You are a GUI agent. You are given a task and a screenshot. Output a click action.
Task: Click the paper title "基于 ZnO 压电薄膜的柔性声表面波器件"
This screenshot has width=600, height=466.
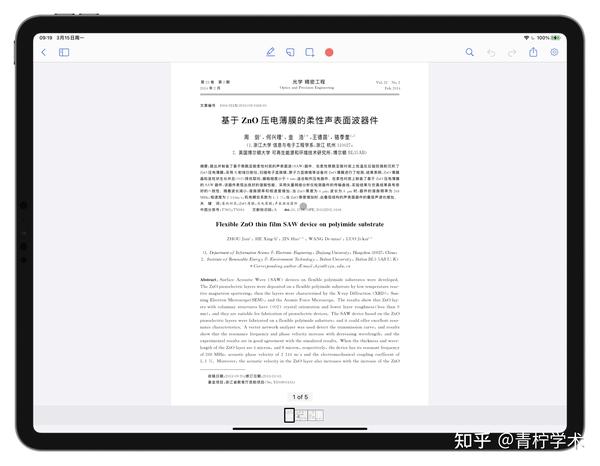[300, 121]
